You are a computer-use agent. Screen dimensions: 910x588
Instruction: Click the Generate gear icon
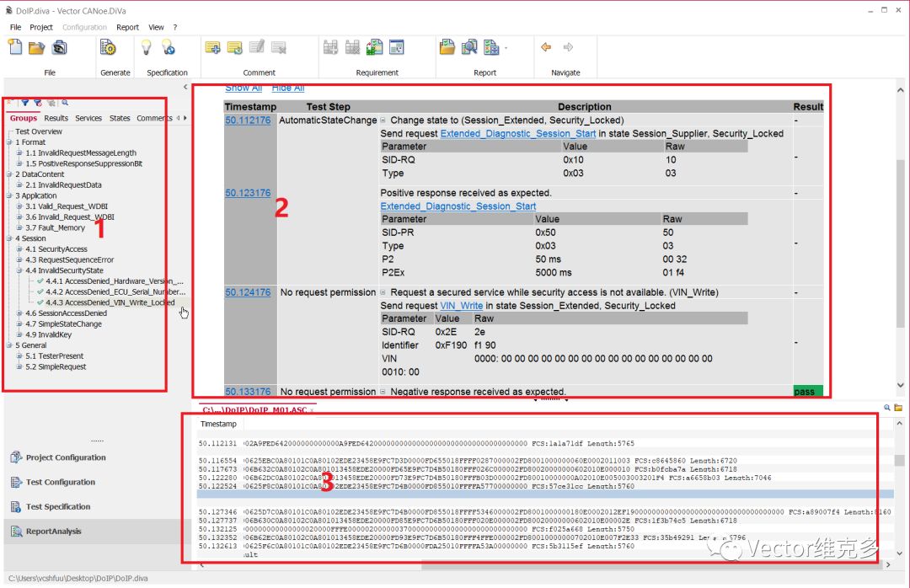point(108,48)
